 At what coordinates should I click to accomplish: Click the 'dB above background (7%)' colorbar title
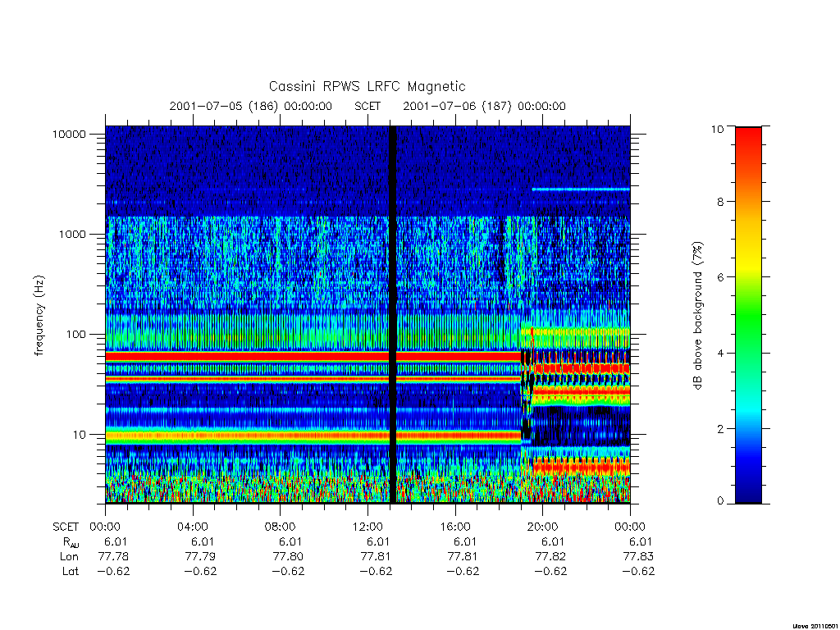point(697,316)
